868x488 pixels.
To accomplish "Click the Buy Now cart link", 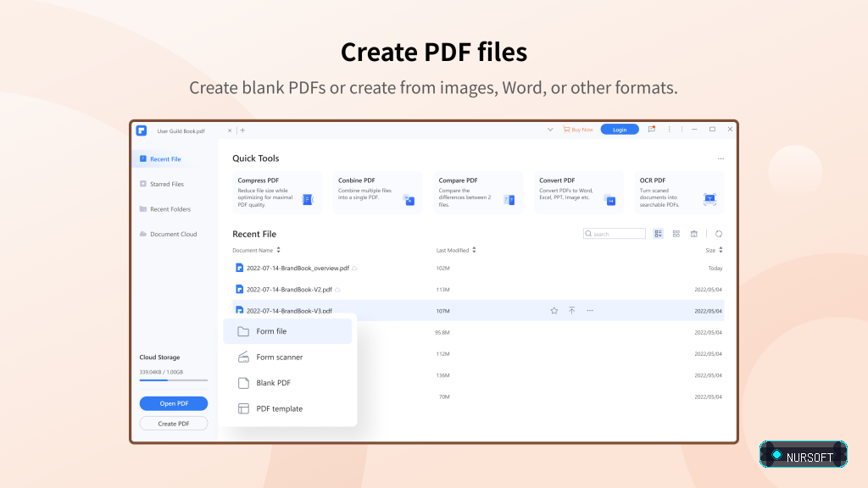I will 578,130.
